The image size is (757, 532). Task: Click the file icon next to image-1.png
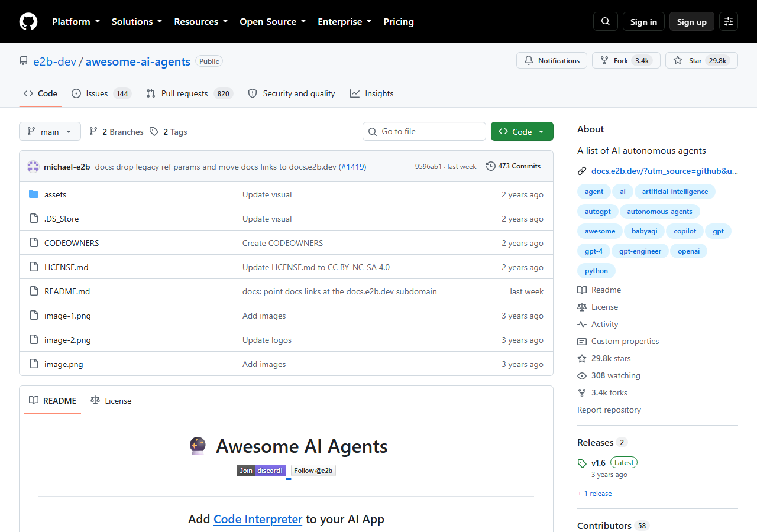pos(34,316)
